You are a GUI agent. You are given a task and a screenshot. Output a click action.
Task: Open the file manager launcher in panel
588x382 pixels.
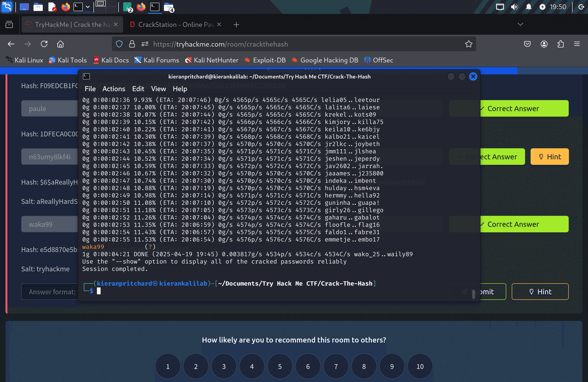coord(38,7)
